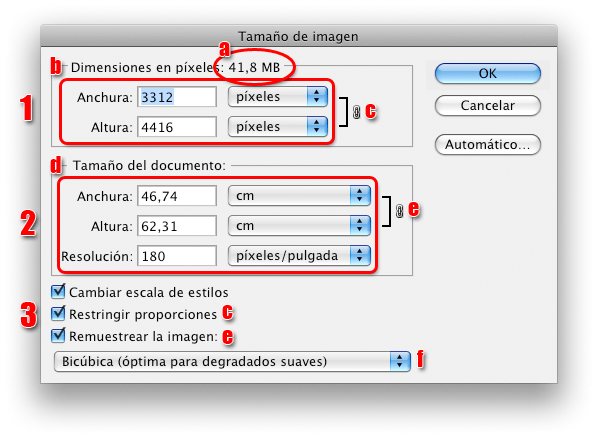This screenshot has width=597, height=438.
Task: Disable Remuestrear la imagen checkbox
Action: coord(58,336)
